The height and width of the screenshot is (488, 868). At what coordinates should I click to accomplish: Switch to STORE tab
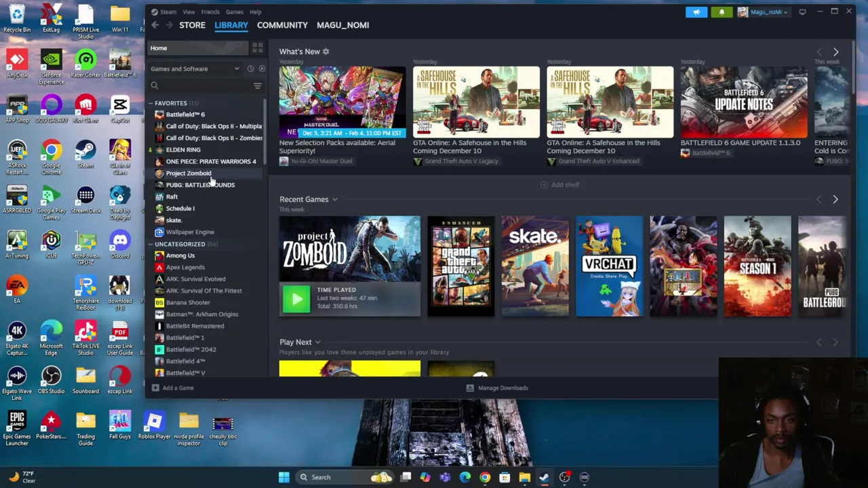click(192, 25)
